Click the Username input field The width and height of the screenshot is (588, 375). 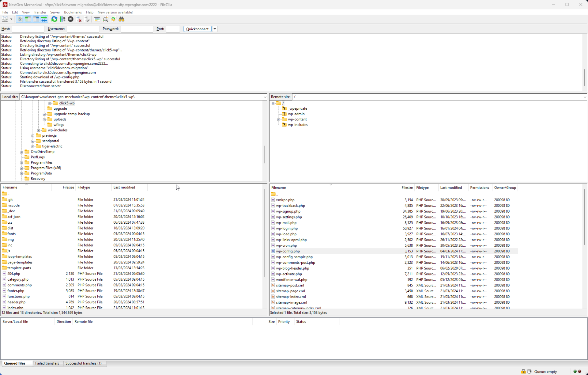click(x=83, y=29)
